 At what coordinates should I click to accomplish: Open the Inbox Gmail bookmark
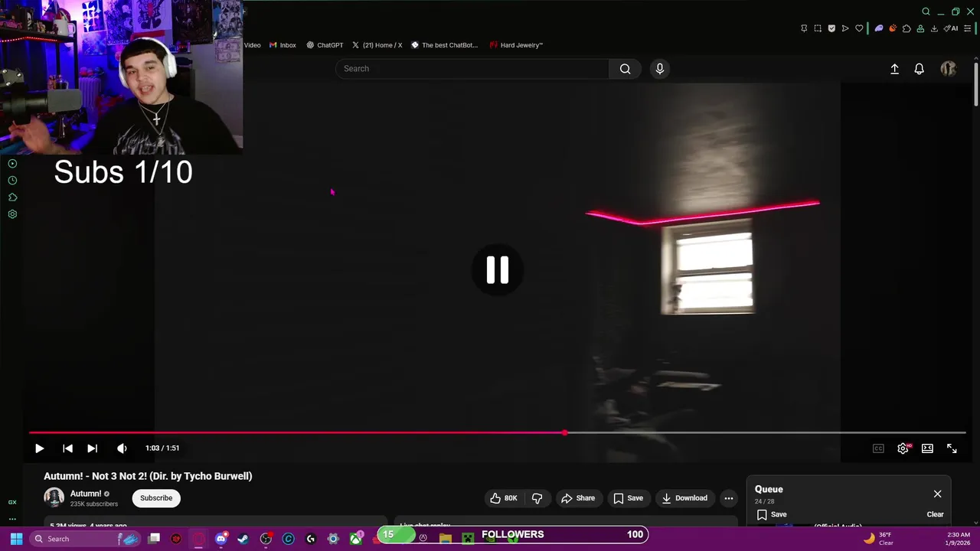tap(283, 45)
